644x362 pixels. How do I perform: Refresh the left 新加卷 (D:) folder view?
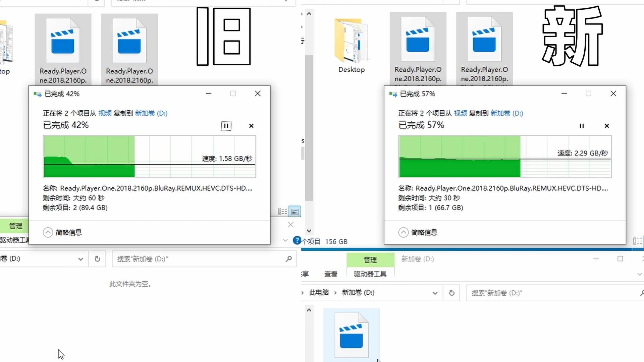pyautogui.click(x=97, y=259)
